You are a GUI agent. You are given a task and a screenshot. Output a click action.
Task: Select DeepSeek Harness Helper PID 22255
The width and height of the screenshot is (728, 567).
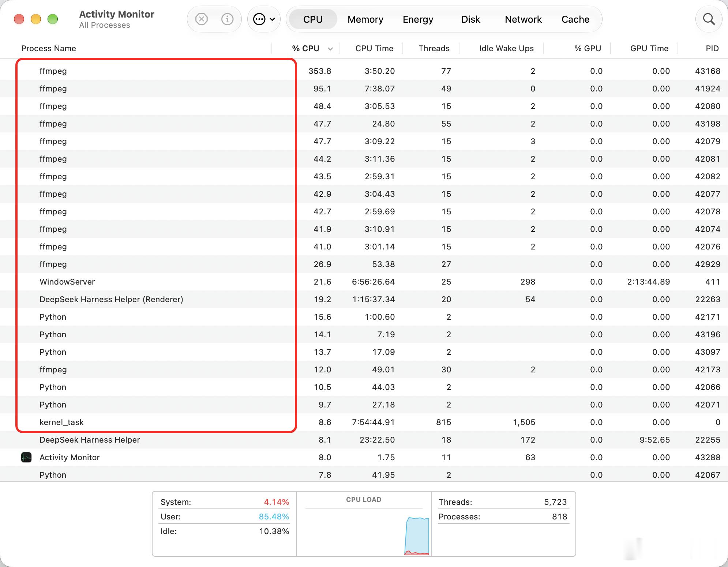[x=364, y=440]
